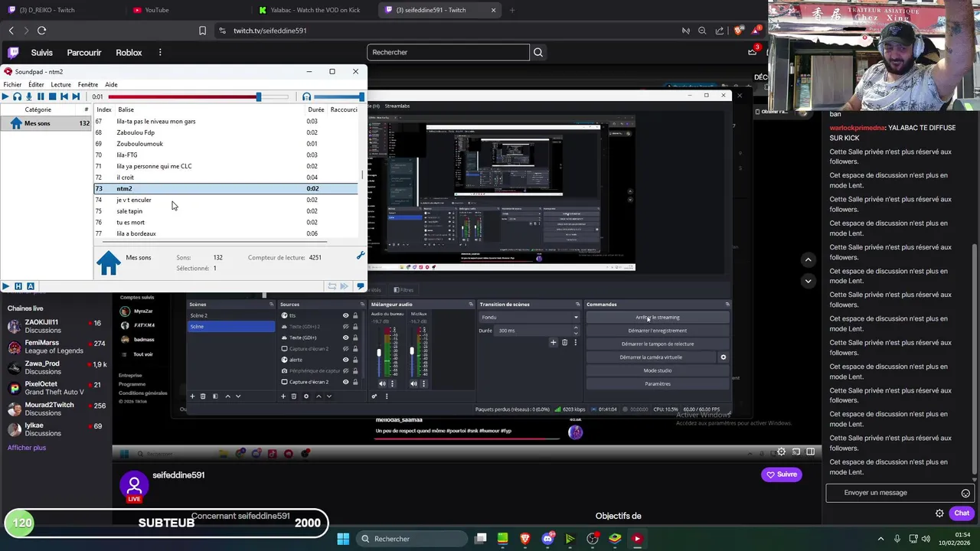The width and height of the screenshot is (980, 551).
Task: Click the headphone icon beside the volume slider
Action: point(306,96)
